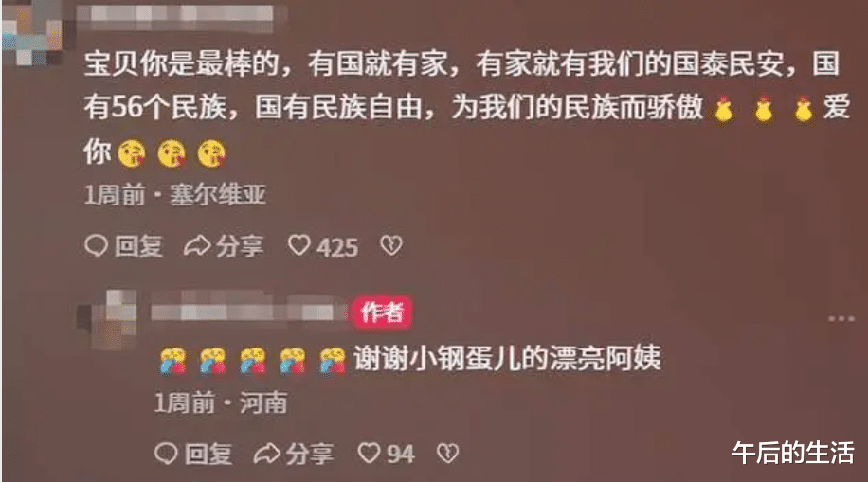Click 分享 text under the author's reply
This screenshot has height=482, width=868.
[310, 454]
